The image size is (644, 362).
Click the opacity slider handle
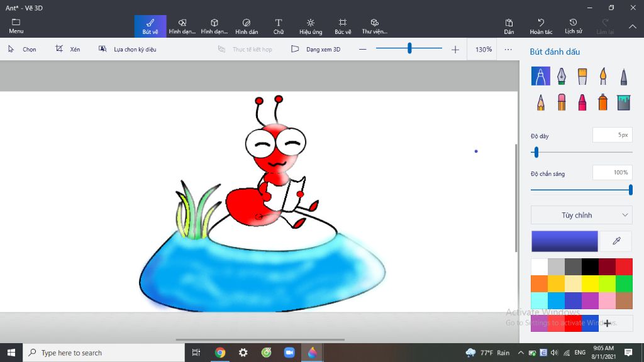tap(630, 190)
